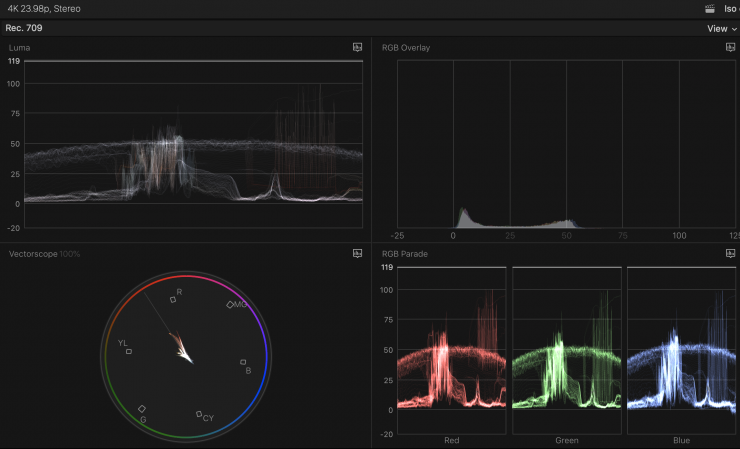Screen dimensions: 740x449
Task: Click the Vectorscope panel title
Action: coord(32,254)
